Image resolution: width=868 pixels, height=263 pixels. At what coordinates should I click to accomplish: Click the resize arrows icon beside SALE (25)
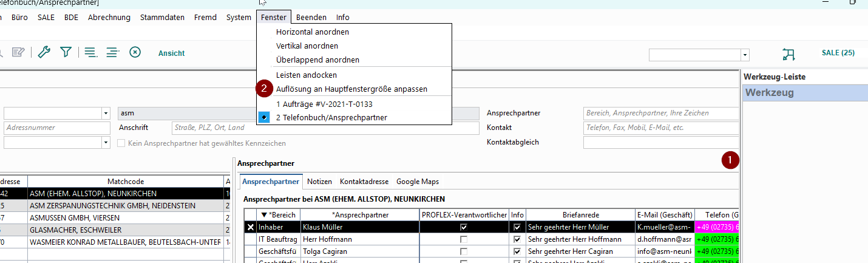click(x=788, y=54)
